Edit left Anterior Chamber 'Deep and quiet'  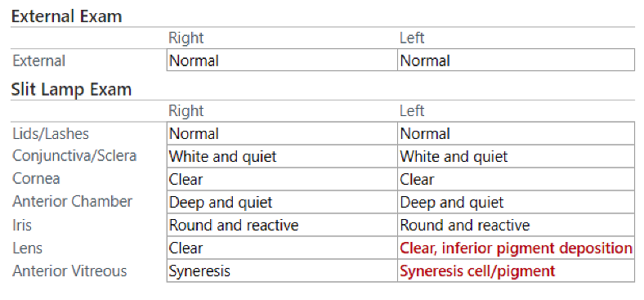(x=517, y=202)
